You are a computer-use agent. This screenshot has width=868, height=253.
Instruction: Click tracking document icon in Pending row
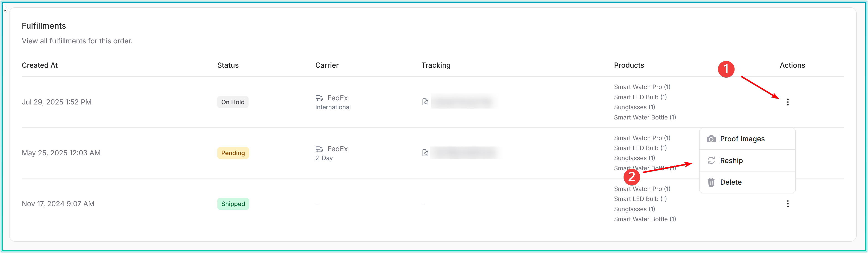425,153
